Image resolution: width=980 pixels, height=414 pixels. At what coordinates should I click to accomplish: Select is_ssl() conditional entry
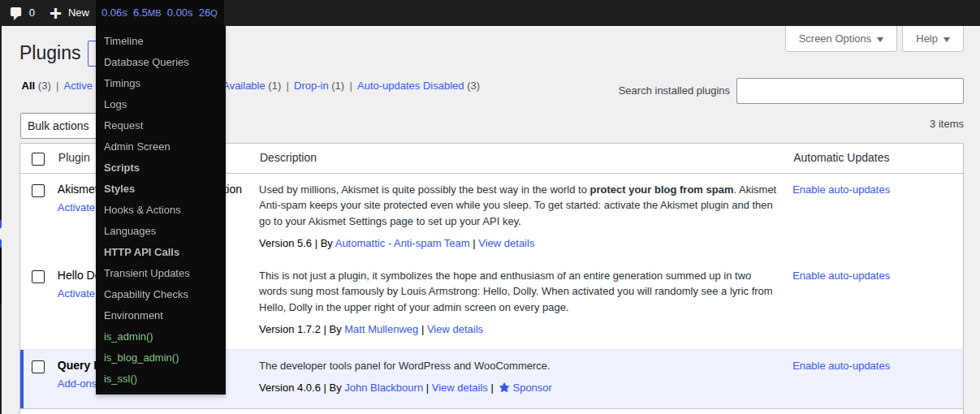point(161,379)
